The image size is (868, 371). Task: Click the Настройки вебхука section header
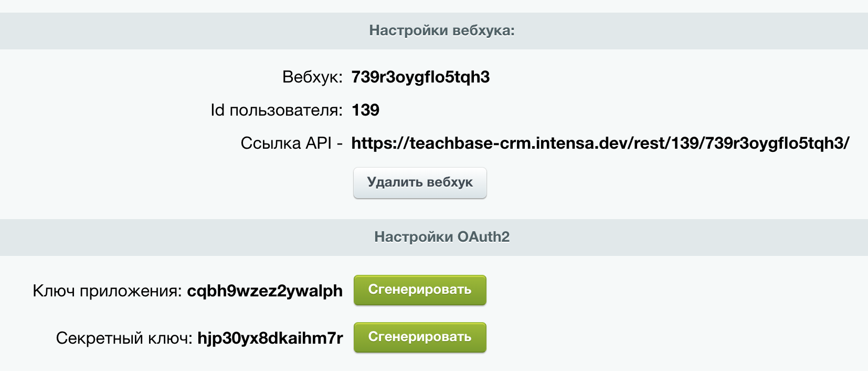(x=434, y=30)
